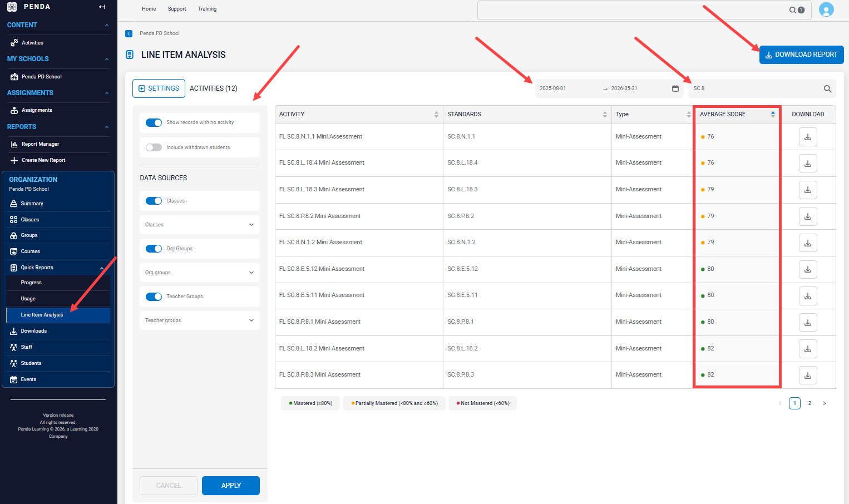Viewport: 849px width, 504px height.
Task: Collapse the Quick Reports submenu
Action: [102, 268]
